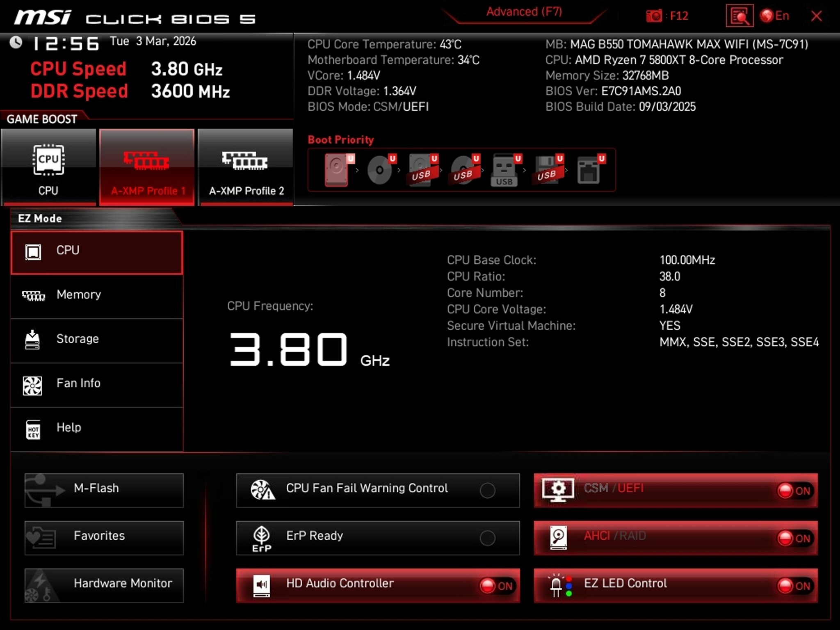Click the Fan Info fan icon
This screenshot has height=630, width=840.
[x=32, y=386]
